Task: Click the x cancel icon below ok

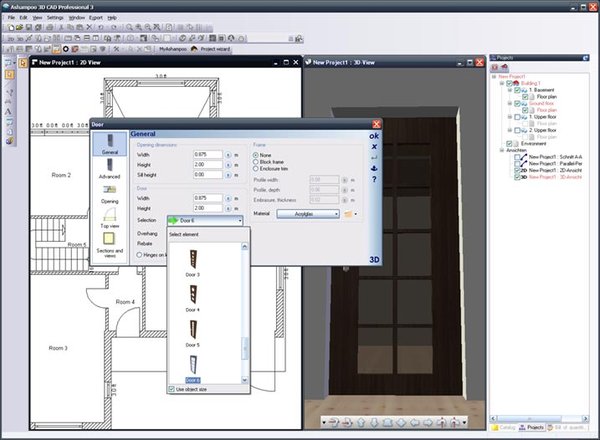Action: (374, 146)
